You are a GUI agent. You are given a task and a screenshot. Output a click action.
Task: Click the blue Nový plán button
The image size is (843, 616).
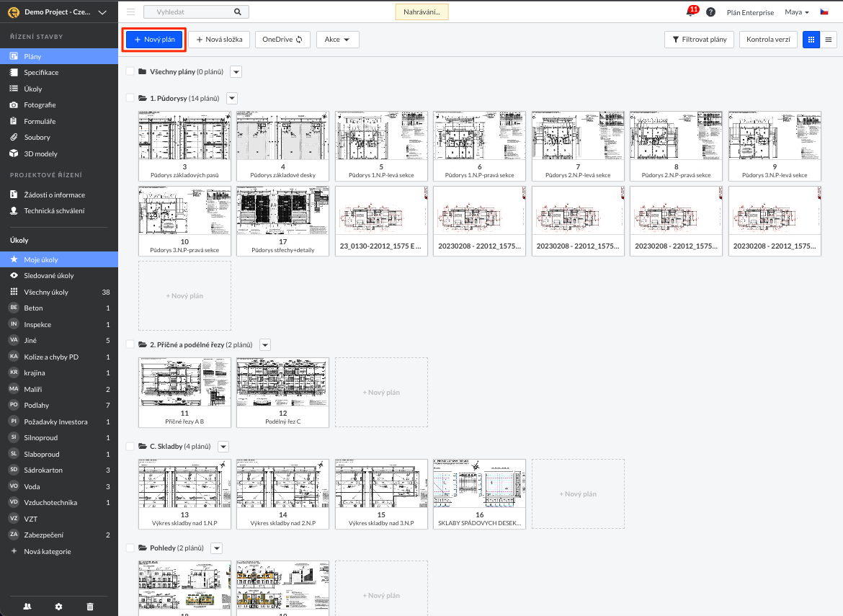pyautogui.click(x=154, y=39)
